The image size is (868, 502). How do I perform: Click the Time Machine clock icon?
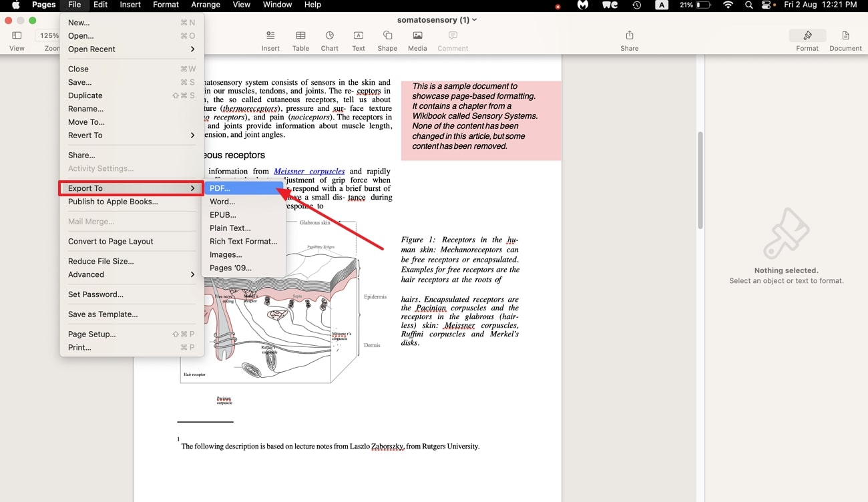pos(637,5)
